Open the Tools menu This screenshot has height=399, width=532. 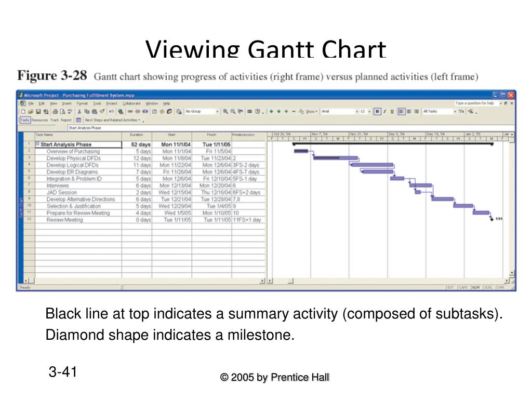point(97,103)
